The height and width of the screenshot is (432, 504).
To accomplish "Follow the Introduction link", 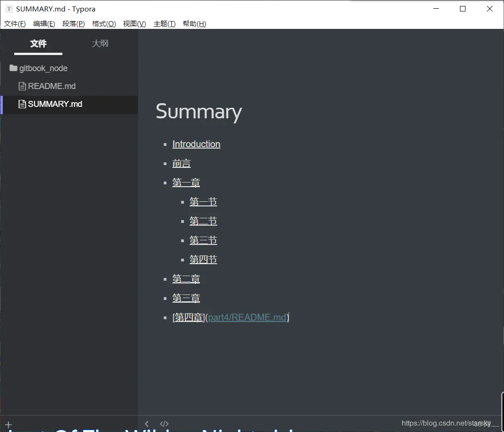I will [196, 144].
